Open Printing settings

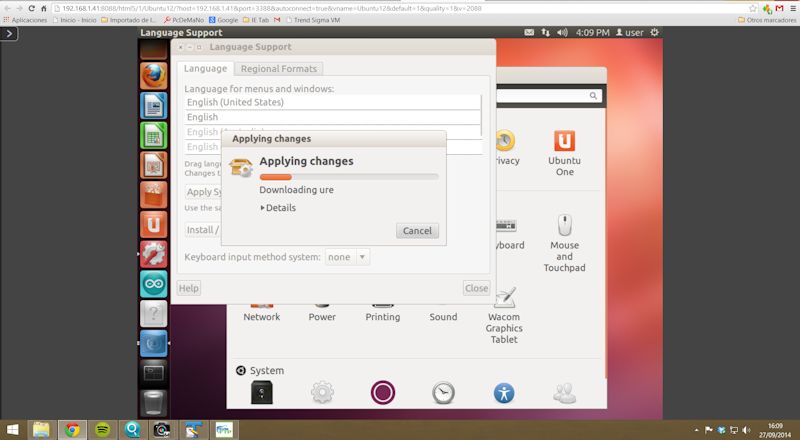pos(383,311)
